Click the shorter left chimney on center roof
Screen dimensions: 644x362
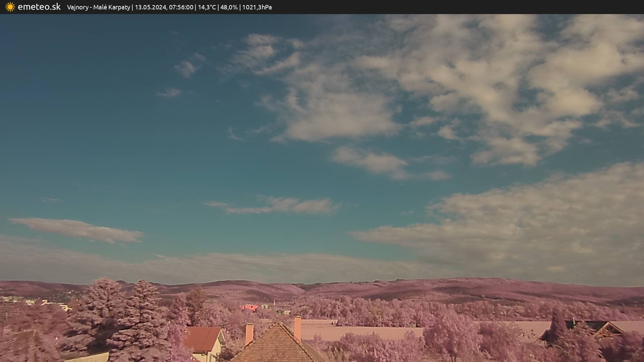point(249,334)
